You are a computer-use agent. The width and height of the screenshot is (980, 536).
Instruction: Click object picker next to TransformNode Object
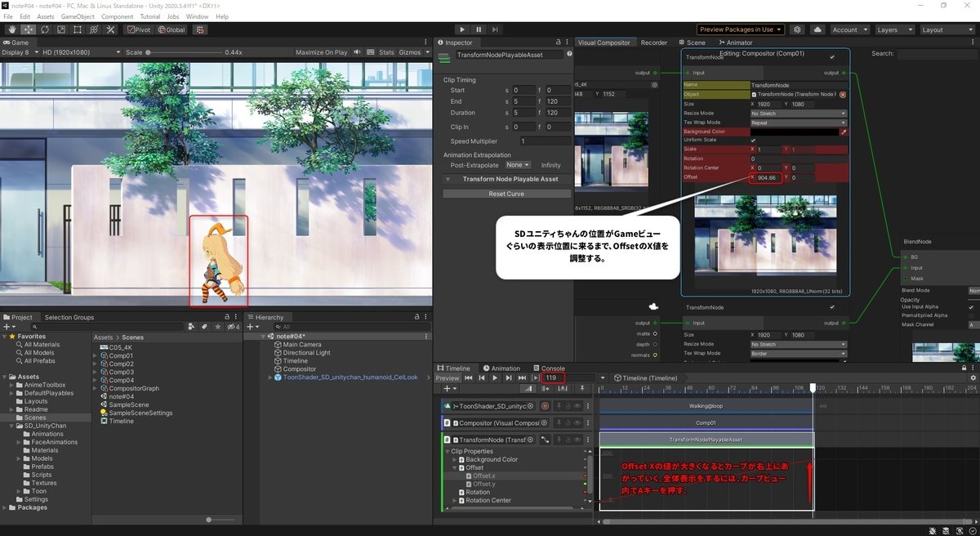(x=843, y=94)
